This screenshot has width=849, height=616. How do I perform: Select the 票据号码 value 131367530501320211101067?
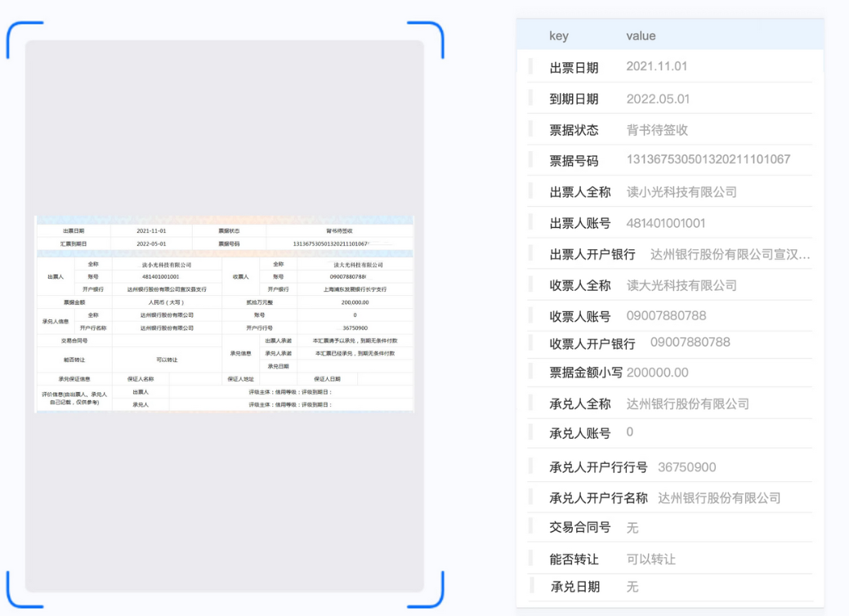coord(708,159)
